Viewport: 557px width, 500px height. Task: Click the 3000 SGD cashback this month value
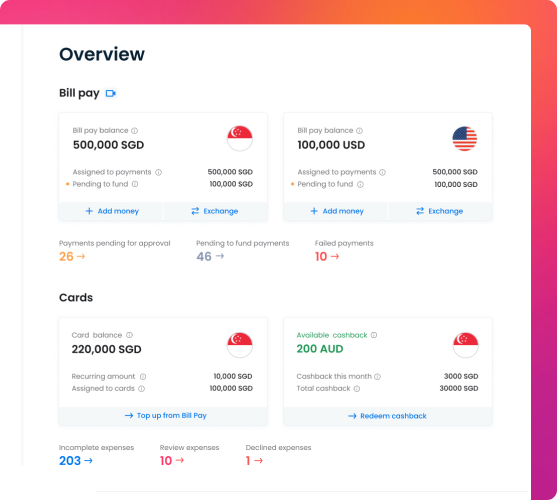461,376
